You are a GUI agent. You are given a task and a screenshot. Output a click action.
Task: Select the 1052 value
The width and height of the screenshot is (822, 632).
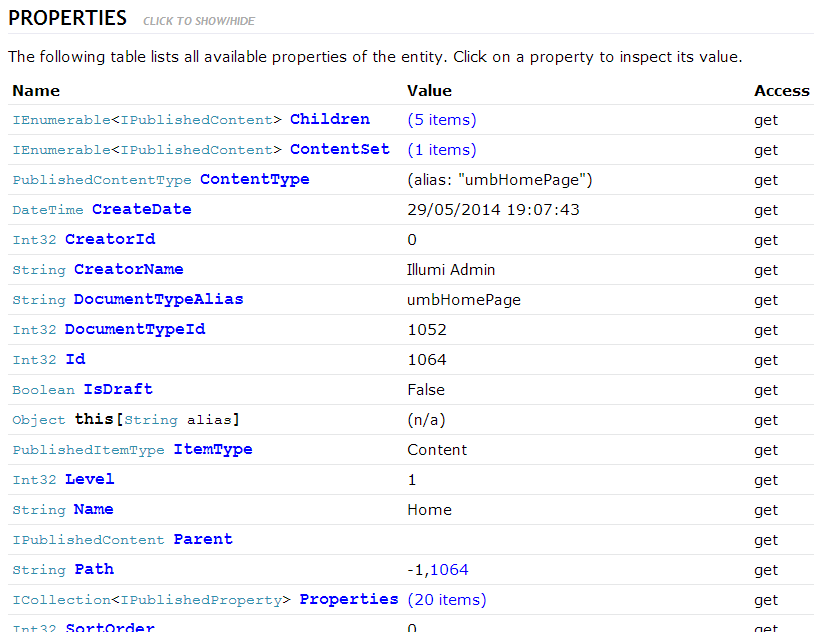pos(427,330)
